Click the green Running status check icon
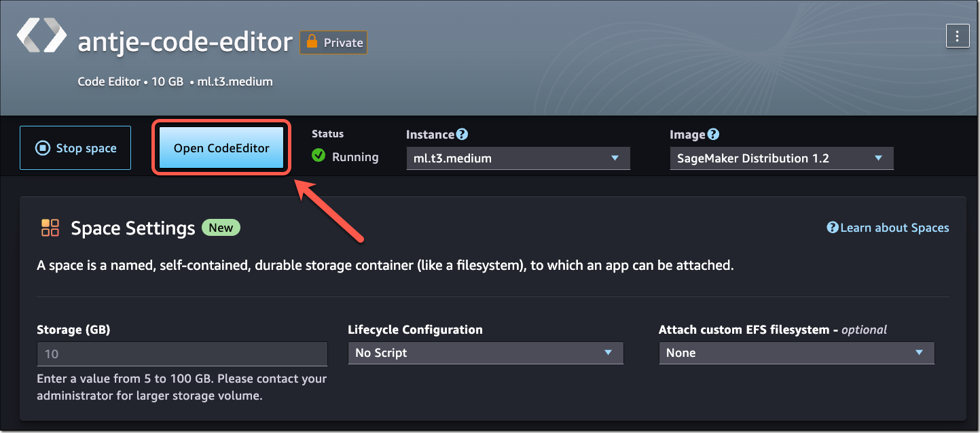Screen dimensions: 980x433 click(319, 155)
